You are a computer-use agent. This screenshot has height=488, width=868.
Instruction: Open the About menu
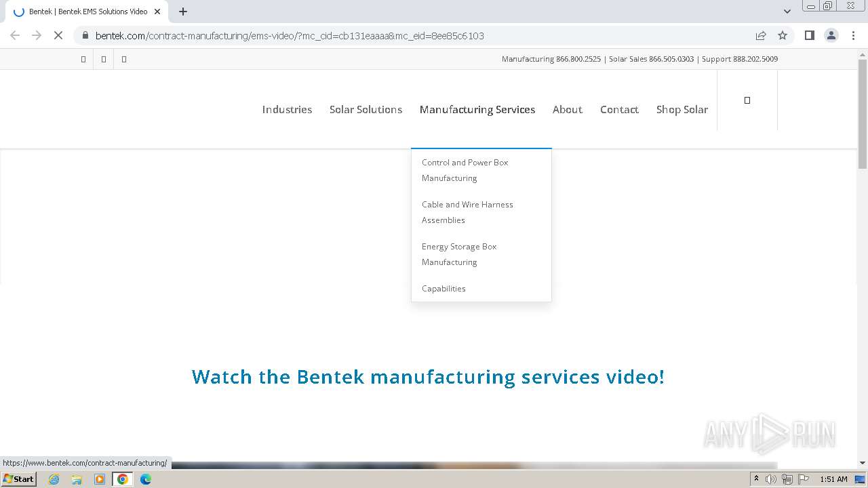(568, 109)
